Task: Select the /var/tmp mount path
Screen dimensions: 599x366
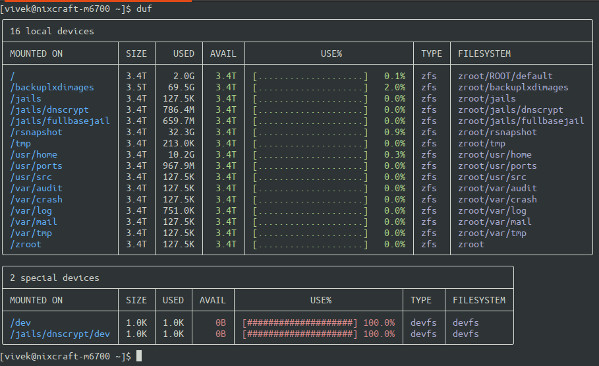Action: pyautogui.click(x=31, y=233)
